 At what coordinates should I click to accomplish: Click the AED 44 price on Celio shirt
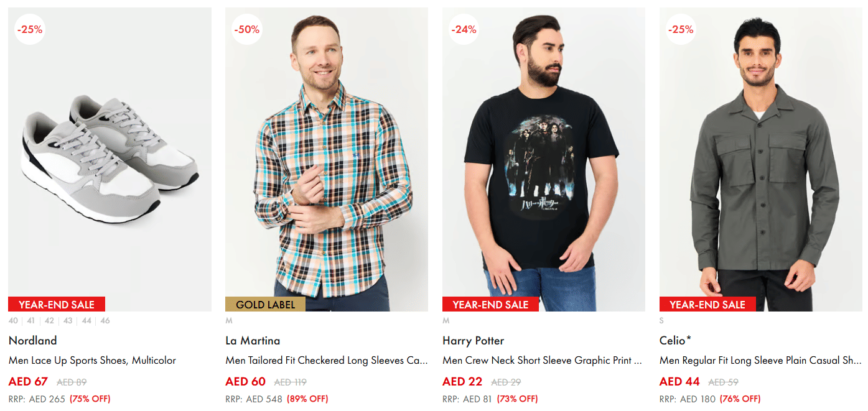pyautogui.click(x=679, y=382)
